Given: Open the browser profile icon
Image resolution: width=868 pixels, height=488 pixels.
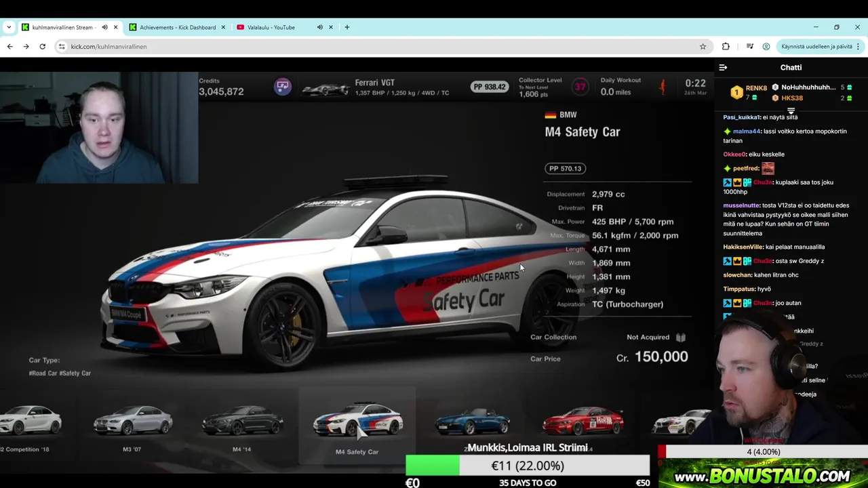Looking at the screenshot, I should (x=766, y=46).
